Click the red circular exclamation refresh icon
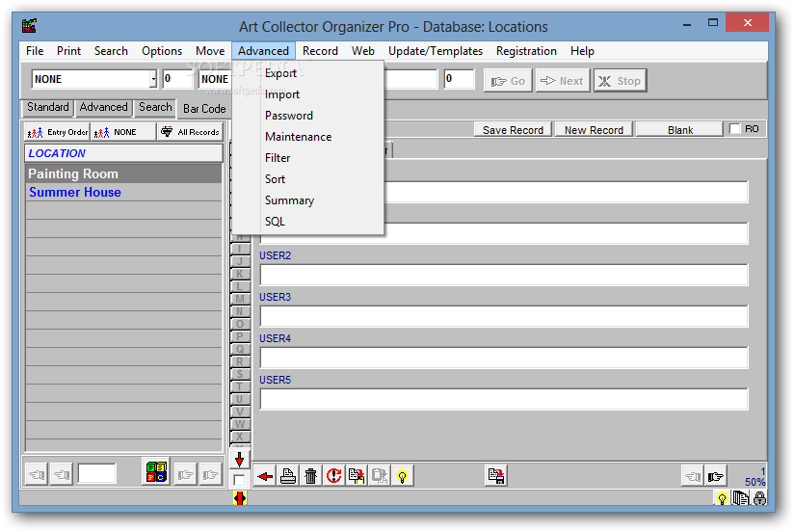Viewport: 795px width, 532px height. pos(333,476)
